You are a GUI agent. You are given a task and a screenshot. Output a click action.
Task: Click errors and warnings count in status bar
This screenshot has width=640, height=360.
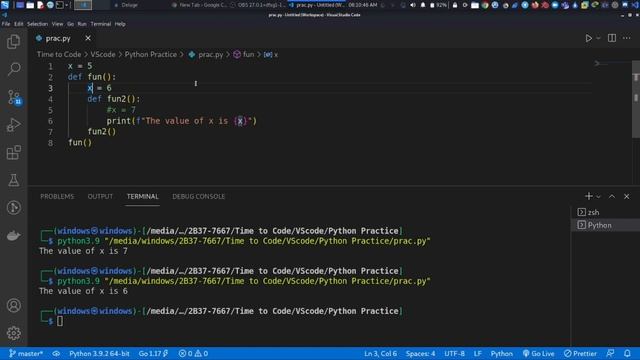coord(193,353)
